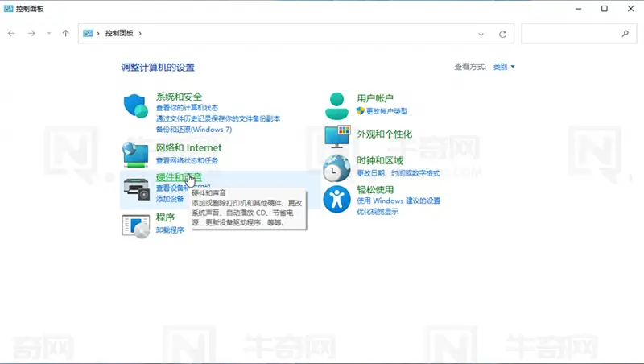The height and width of the screenshot is (364, 644).
Task: Click the 控制面板 breadcrumb in address bar
Action: pos(119,33)
